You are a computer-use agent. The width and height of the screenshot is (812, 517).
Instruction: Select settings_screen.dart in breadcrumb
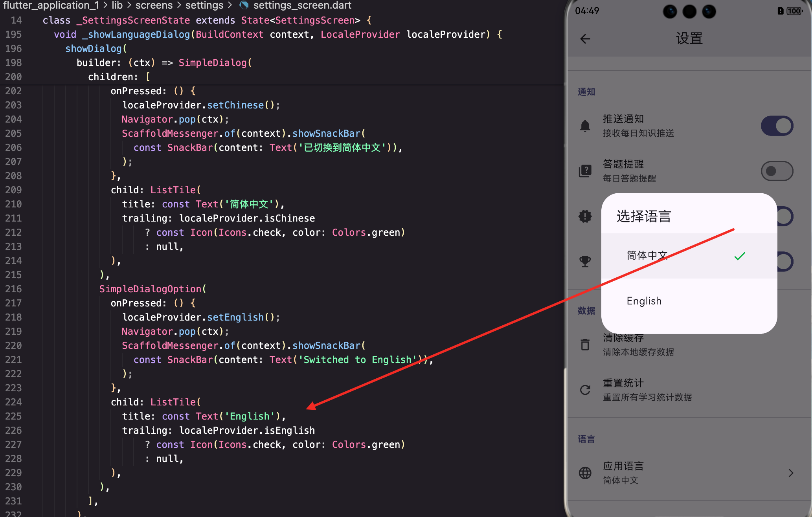302,5
